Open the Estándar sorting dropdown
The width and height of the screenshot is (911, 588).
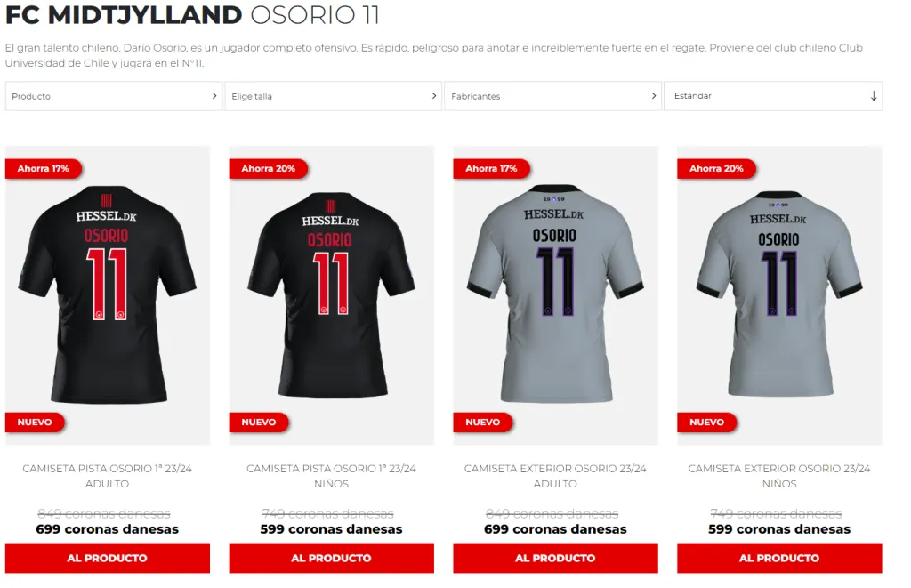tap(773, 96)
